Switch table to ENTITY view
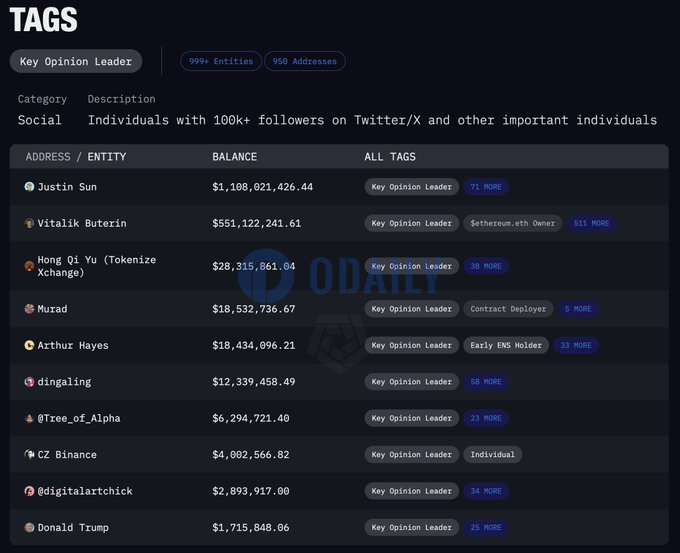This screenshot has height=553, width=680. tap(107, 157)
